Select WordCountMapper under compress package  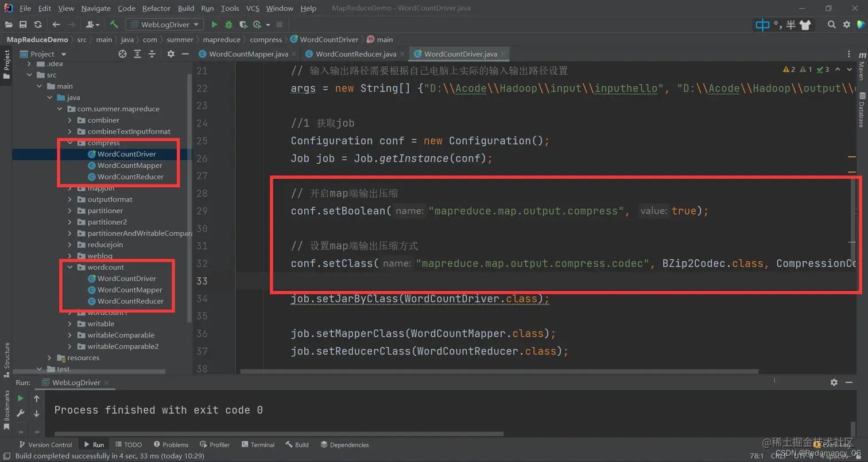click(130, 165)
